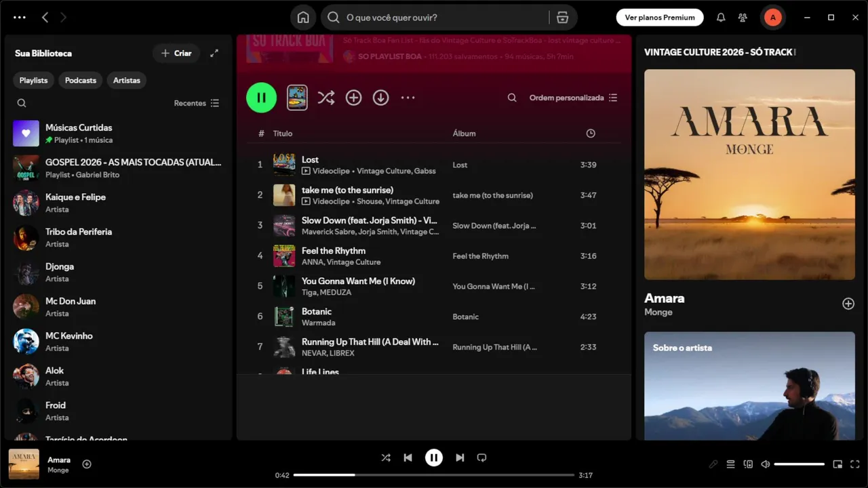This screenshot has width=868, height=488.
Task: Search within the playlist
Action: pos(512,98)
